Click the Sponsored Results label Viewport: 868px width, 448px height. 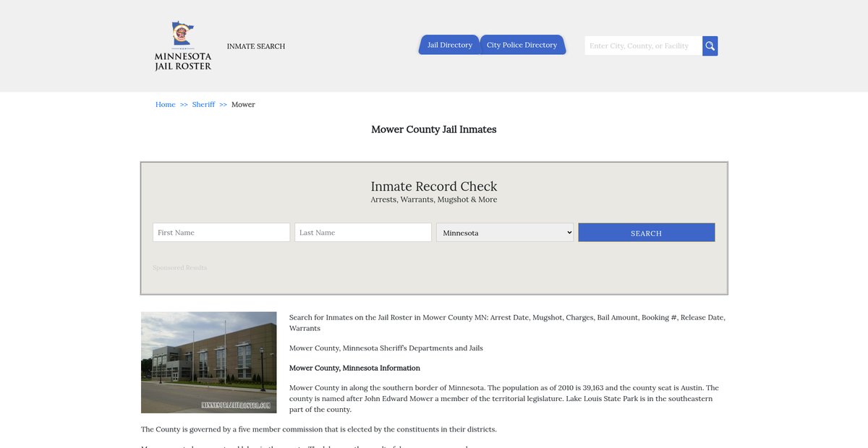tap(179, 268)
